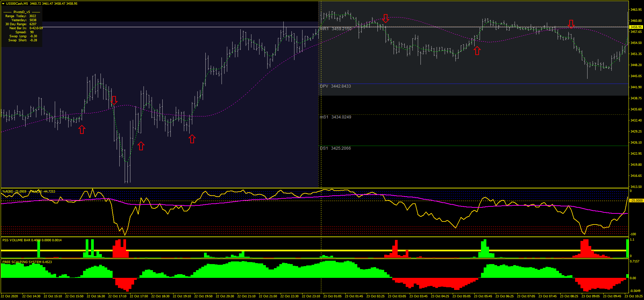
Task: Click the red down arrow above 22 Oct 17:10
Action: (x=114, y=100)
